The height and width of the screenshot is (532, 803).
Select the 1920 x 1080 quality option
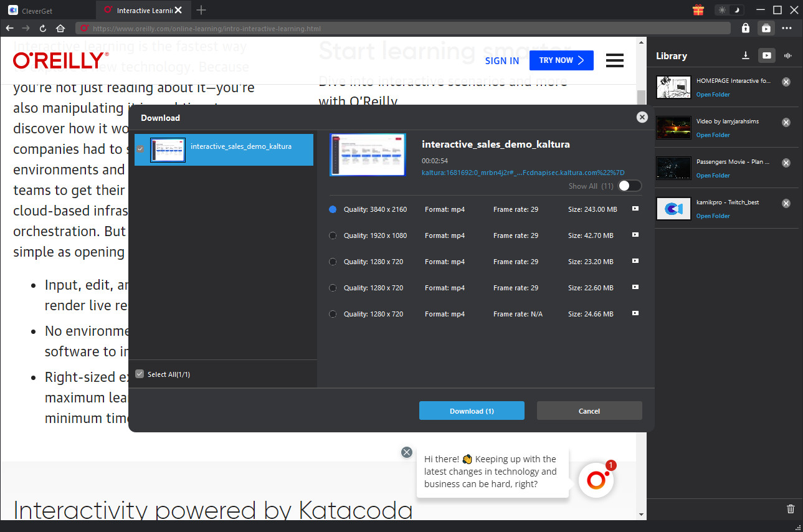(333, 235)
